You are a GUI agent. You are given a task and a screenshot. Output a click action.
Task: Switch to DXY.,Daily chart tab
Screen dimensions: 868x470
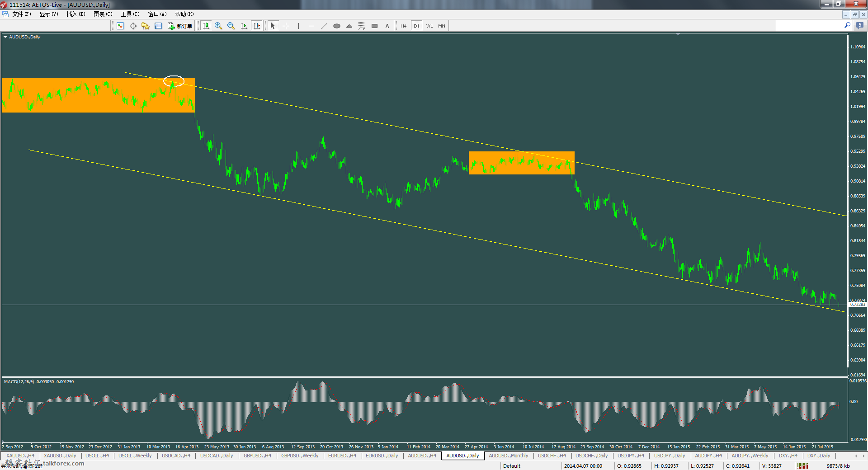click(819, 456)
